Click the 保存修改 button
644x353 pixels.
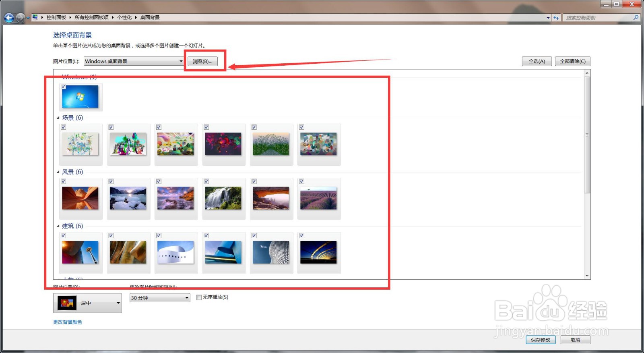(x=541, y=340)
